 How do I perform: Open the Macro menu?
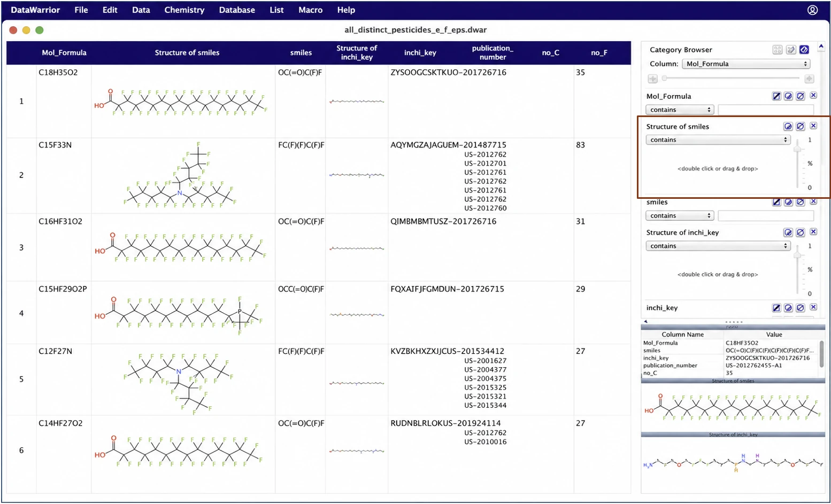310,10
